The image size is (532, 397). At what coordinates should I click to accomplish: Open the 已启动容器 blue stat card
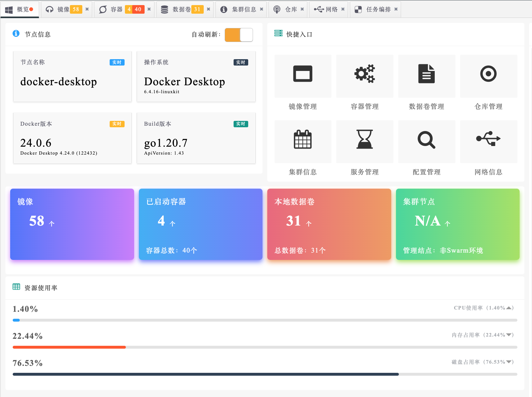click(201, 224)
